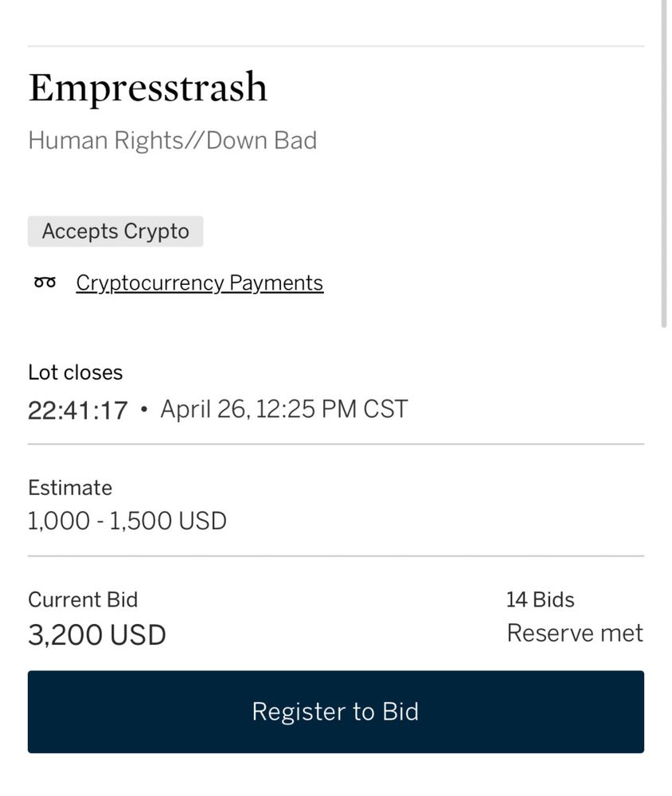Open the Cryptocurrency Payments link
The height and width of the screenshot is (796, 672).
199,283
